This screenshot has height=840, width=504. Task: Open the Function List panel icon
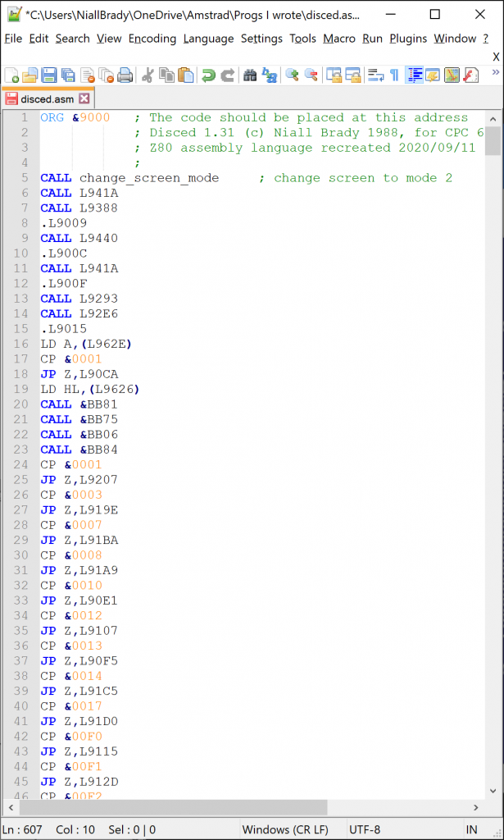[x=471, y=75]
